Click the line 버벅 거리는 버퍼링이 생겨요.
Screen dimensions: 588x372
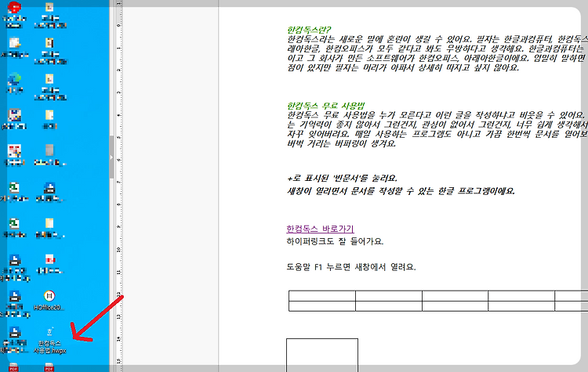pos(342,143)
